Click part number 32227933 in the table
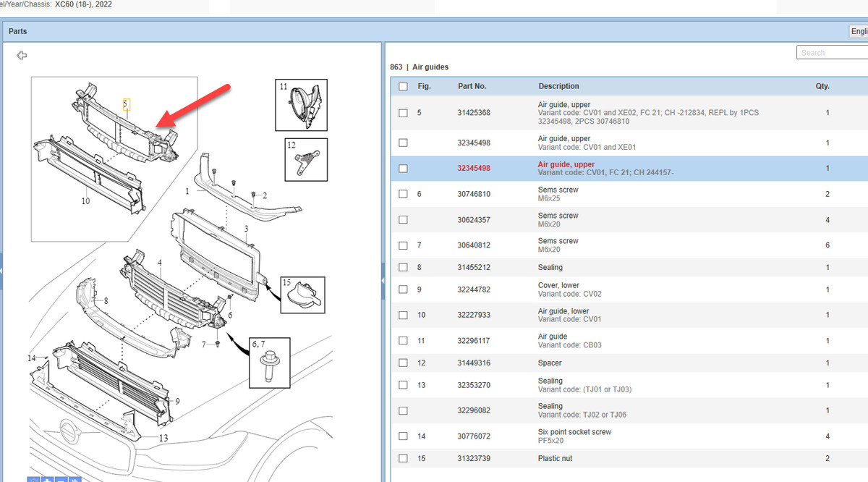The width and height of the screenshot is (868, 482). (473, 315)
